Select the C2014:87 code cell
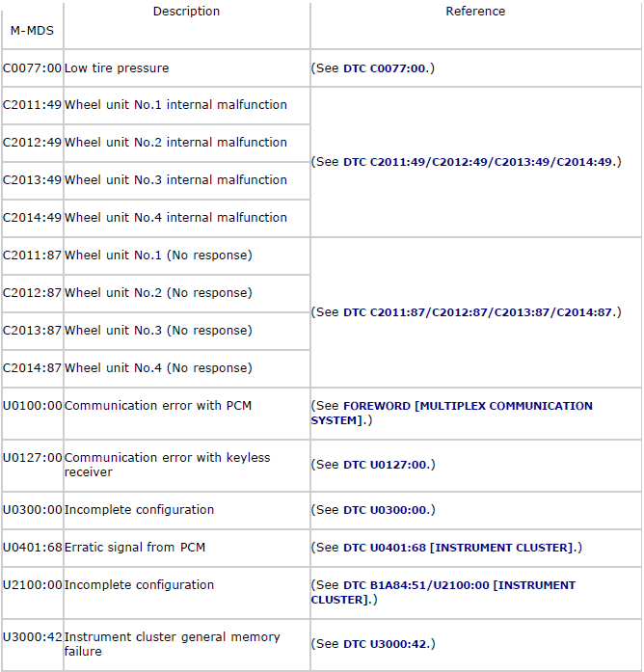The image size is (644, 672). click(33, 368)
